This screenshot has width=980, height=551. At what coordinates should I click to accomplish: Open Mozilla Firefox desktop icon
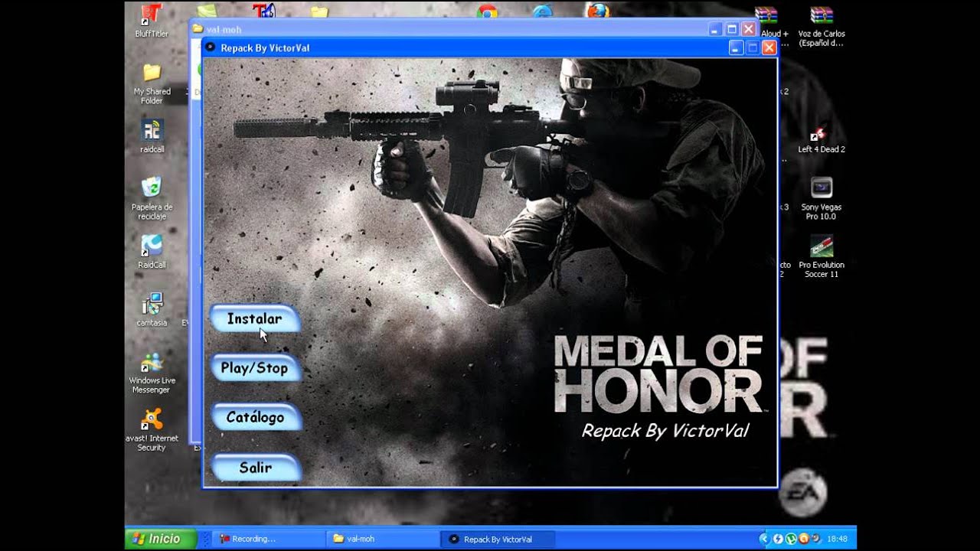click(597, 10)
